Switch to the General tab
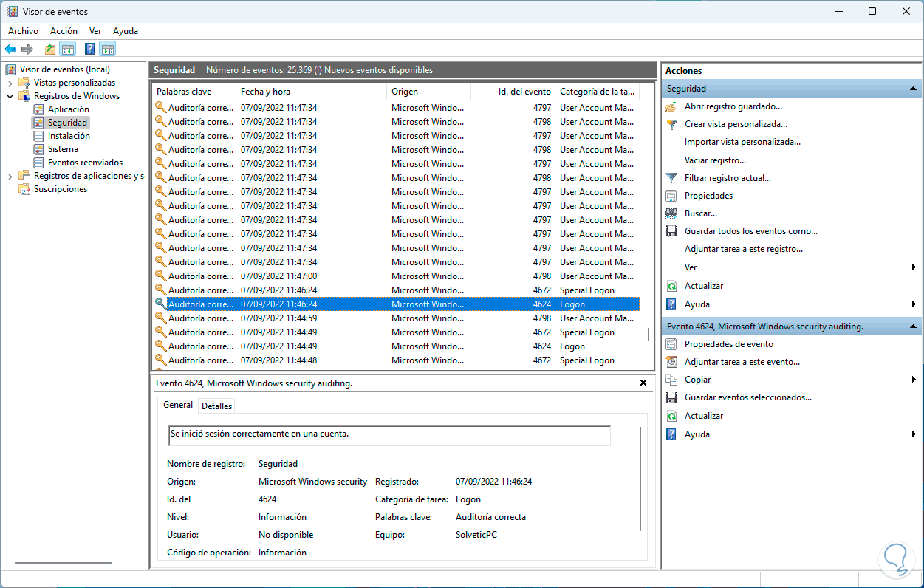 click(x=178, y=405)
